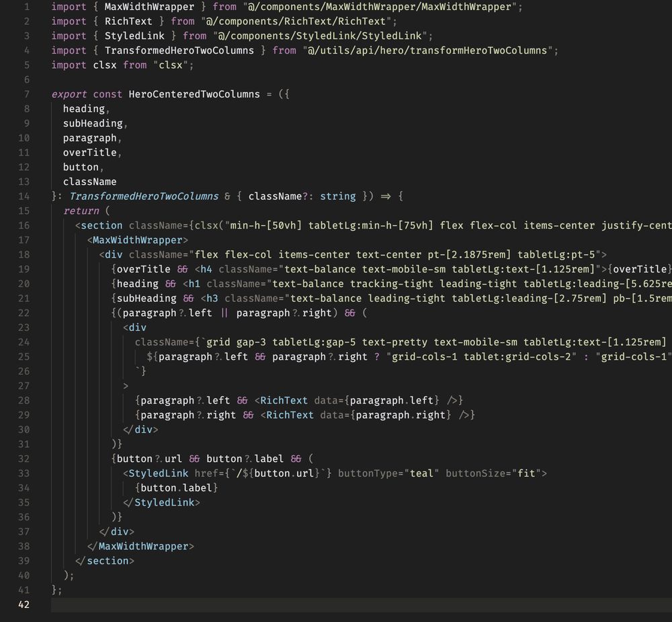Click the "string" type on line 14

(338, 196)
